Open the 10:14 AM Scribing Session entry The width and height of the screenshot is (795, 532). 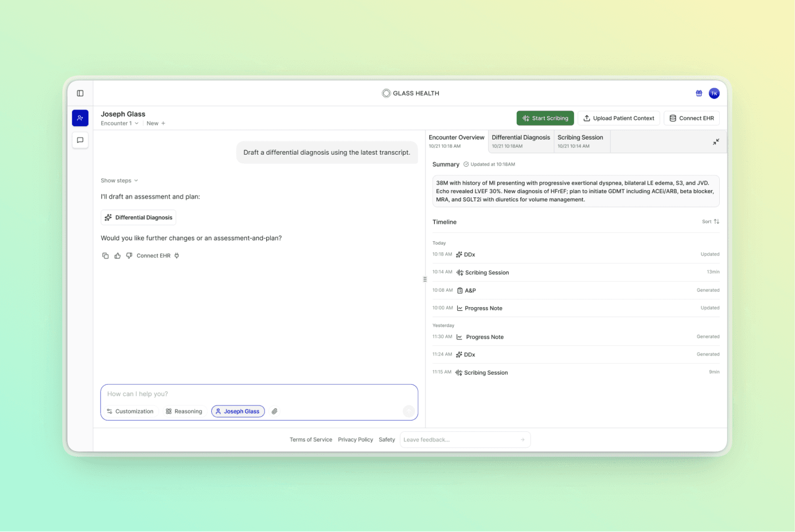point(575,272)
